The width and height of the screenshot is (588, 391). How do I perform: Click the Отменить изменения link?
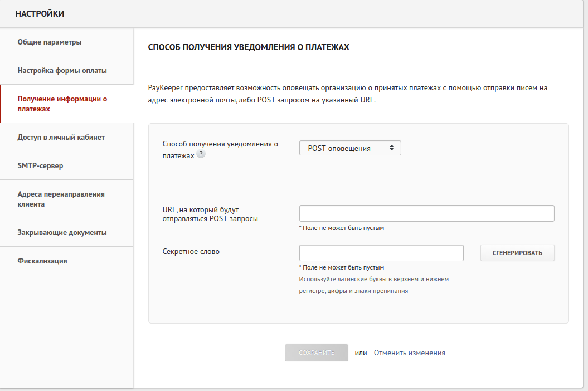click(x=409, y=353)
